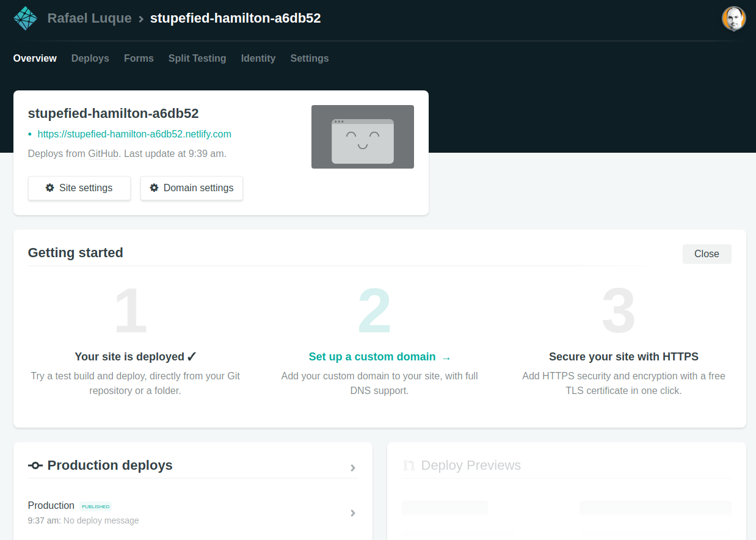Click the stupefied-hamilton-a6db52 breadcrumb title
Image resolution: width=756 pixels, height=540 pixels.
(236, 18)
